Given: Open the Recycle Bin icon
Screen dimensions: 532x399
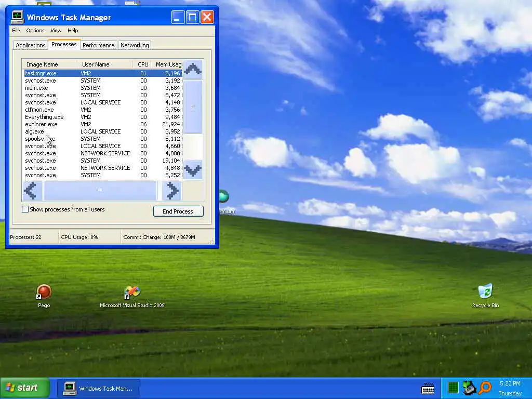Looking at the screenshot, I should (x=485, y=296).
